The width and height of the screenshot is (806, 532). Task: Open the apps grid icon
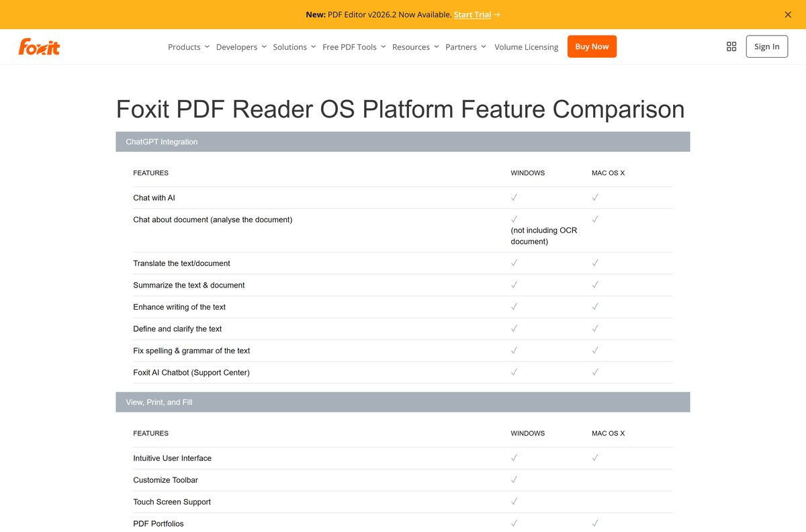coord(731,46)
